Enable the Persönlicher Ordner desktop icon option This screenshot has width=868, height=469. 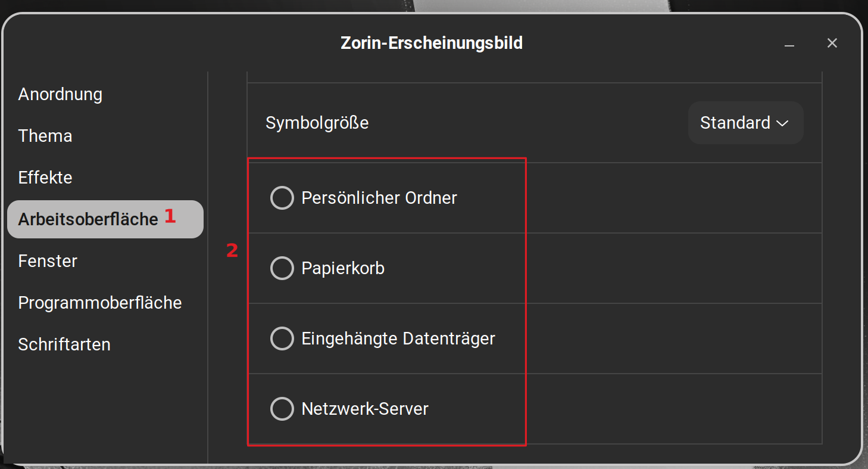282,198
